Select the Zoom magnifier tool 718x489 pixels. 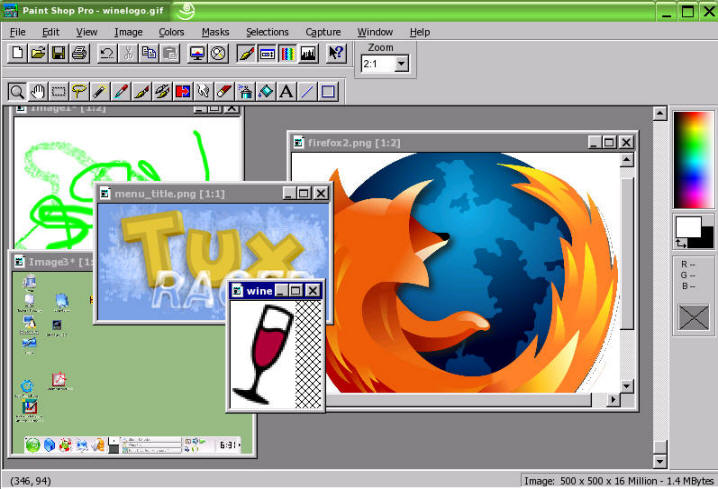tap(17, 92)
